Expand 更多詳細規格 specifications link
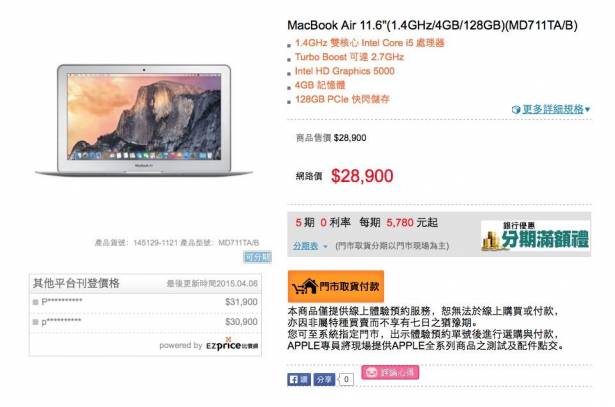This screenshot has width=615, height=407. coord(551,109)
